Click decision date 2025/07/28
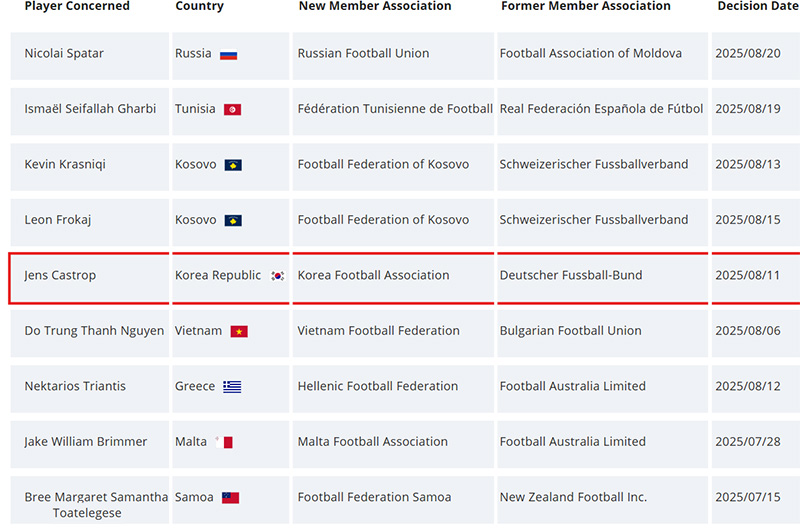Viewport: 800px width, 529px height. coord(748,442)
